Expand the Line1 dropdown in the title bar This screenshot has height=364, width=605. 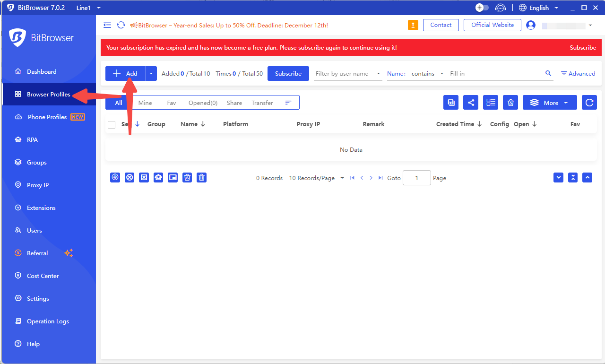88,8
